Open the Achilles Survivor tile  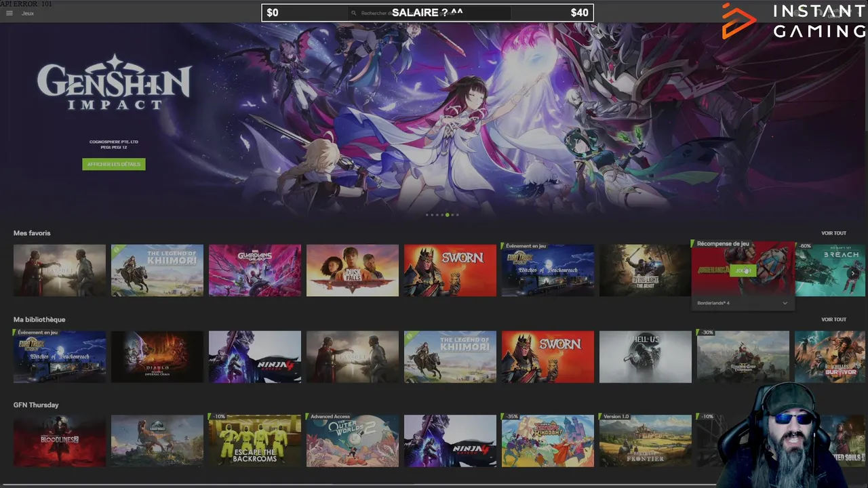click(830, 357)
